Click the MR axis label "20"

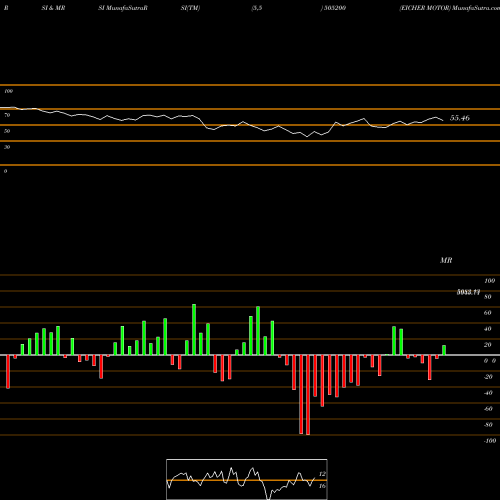488,345
